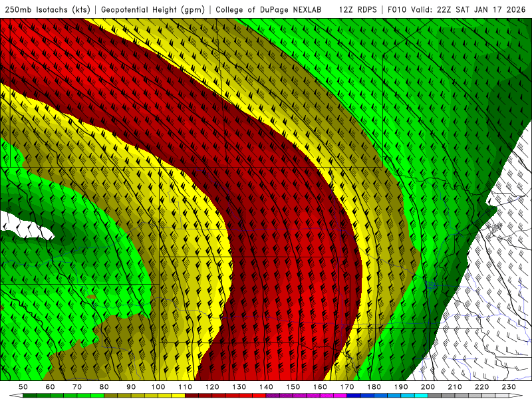This screenshot has height=399, width=532.
Task: Click the legend value 60
Action: pyautogui.click(x=50, y=387)
